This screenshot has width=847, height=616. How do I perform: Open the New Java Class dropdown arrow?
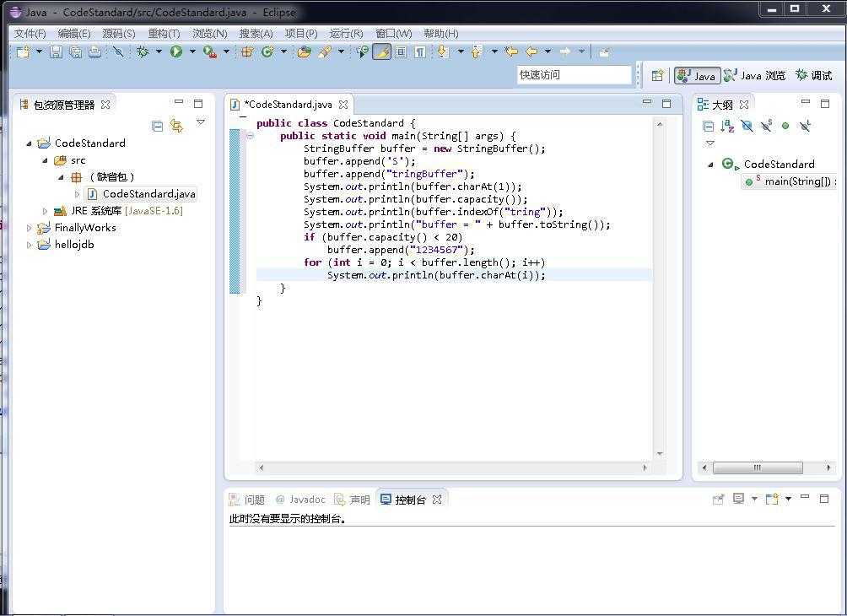click(283, 51)
